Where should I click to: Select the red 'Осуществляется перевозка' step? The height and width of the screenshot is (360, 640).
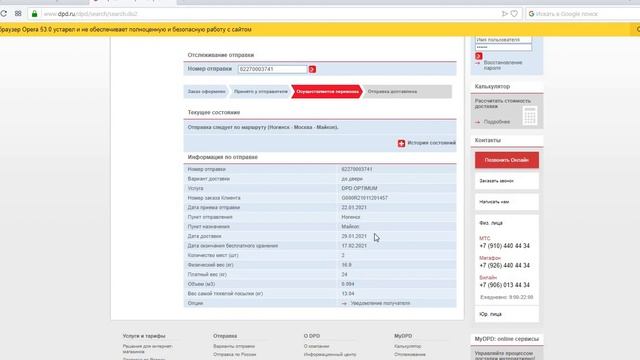coord(327,91)
